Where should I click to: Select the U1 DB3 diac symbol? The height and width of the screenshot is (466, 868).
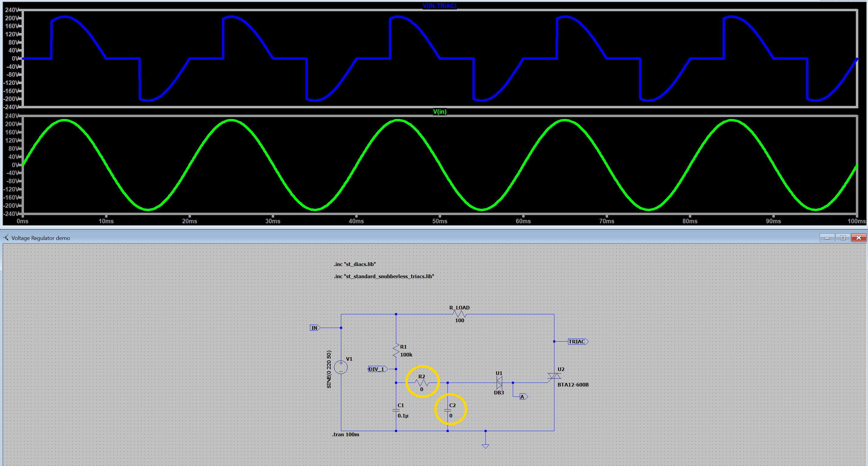tap(499, 383)
